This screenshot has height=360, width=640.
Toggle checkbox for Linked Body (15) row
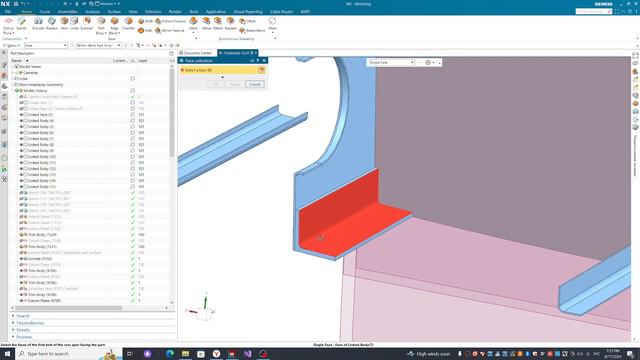click(x=133, y=187)
